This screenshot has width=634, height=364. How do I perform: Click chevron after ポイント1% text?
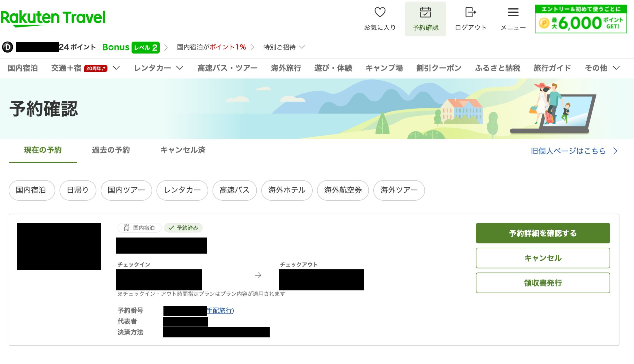(252, 47)
